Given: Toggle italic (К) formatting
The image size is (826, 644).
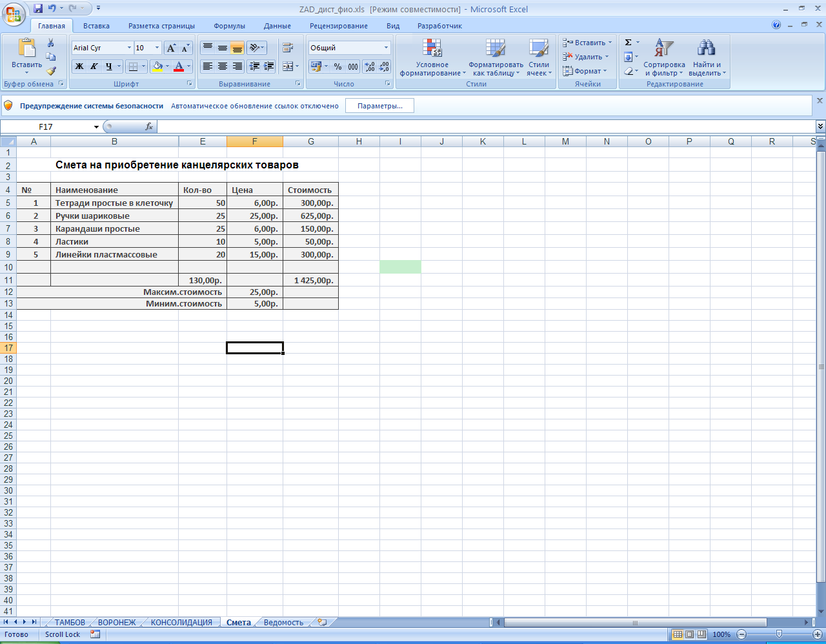Looking at the screenshot, I should pyautogui.click(x=94, y=66).
